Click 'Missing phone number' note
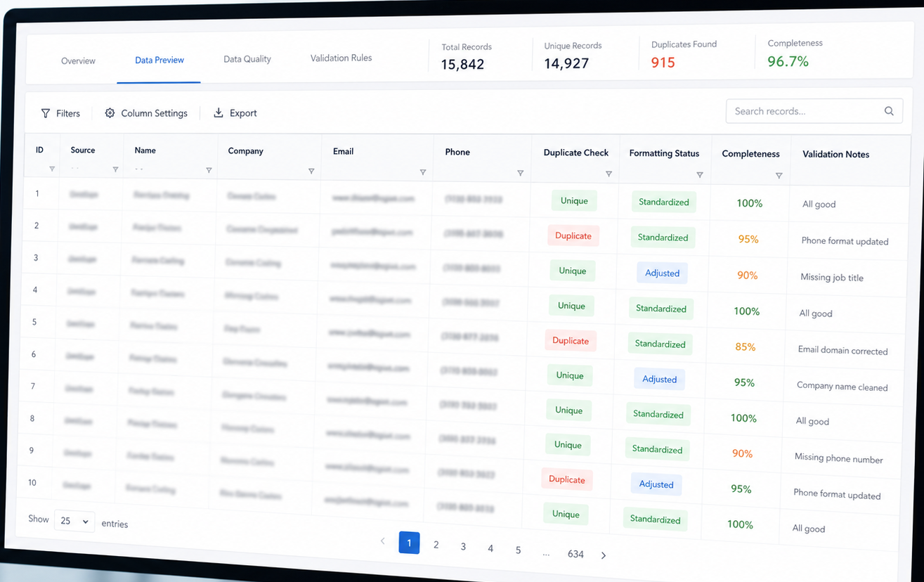Viewport: 924px width, 582px height. pyautogui.click(x=838, y=458)
